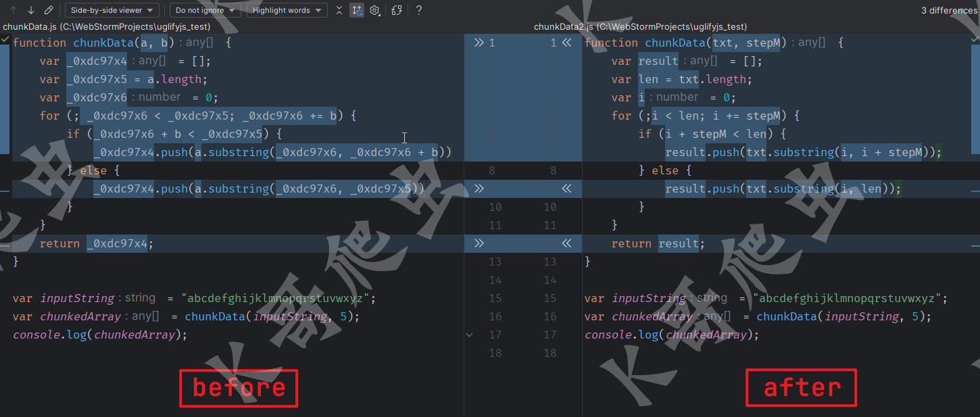Open the help question mark
The height and width of the screenshot is (417, 980).
click(x=419, y=10)
